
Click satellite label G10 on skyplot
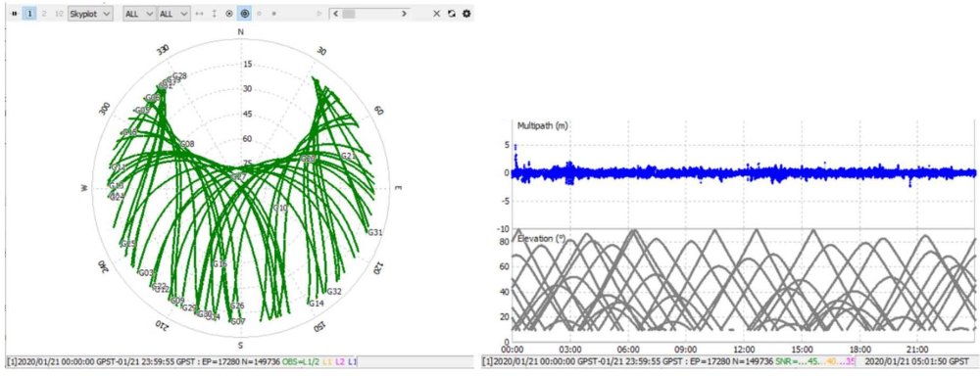tap(280, 208)
